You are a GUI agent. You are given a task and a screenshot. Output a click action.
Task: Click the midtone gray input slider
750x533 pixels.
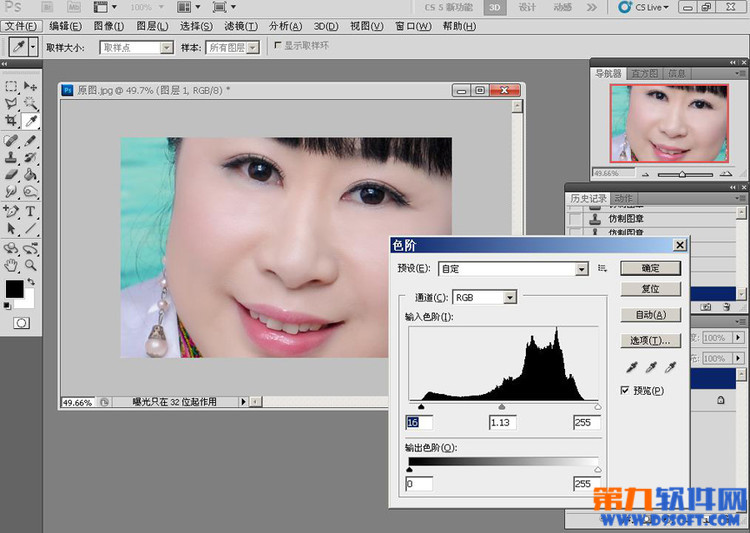501,407
